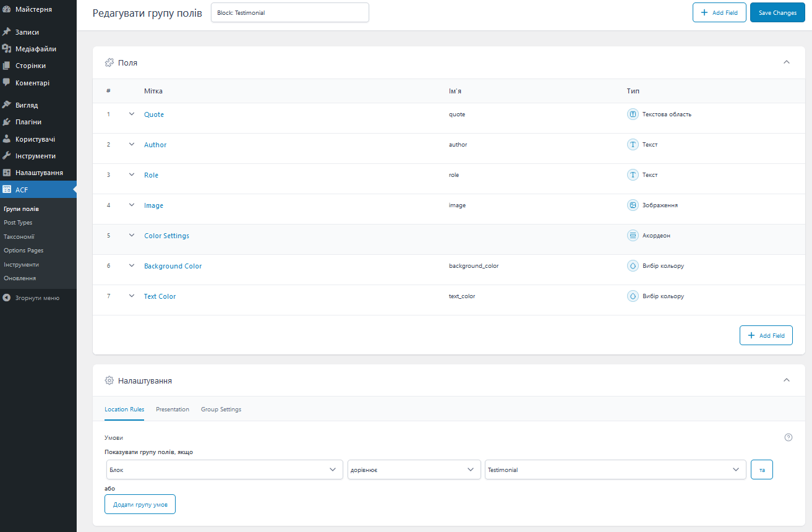Click the textarea type icon in Quote row
The height and width of the screenshot is (532, 812).
tap(633, 114)
